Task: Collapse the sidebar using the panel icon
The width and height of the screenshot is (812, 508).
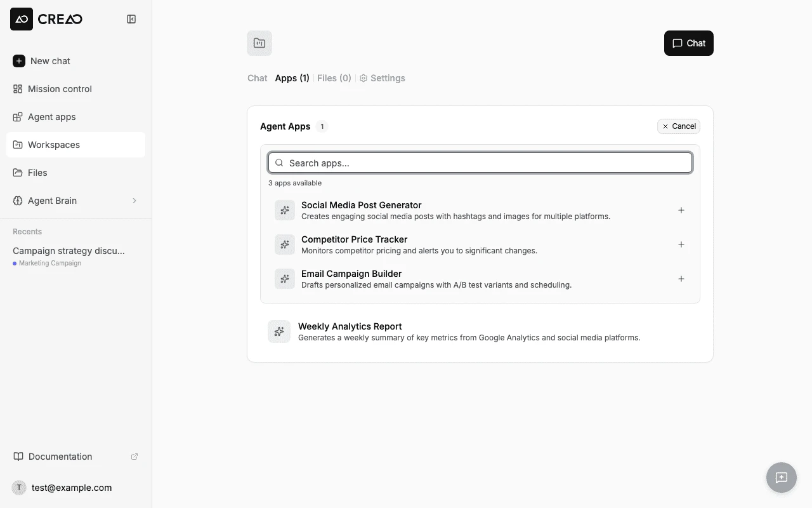Action: (x=131, y=19)
